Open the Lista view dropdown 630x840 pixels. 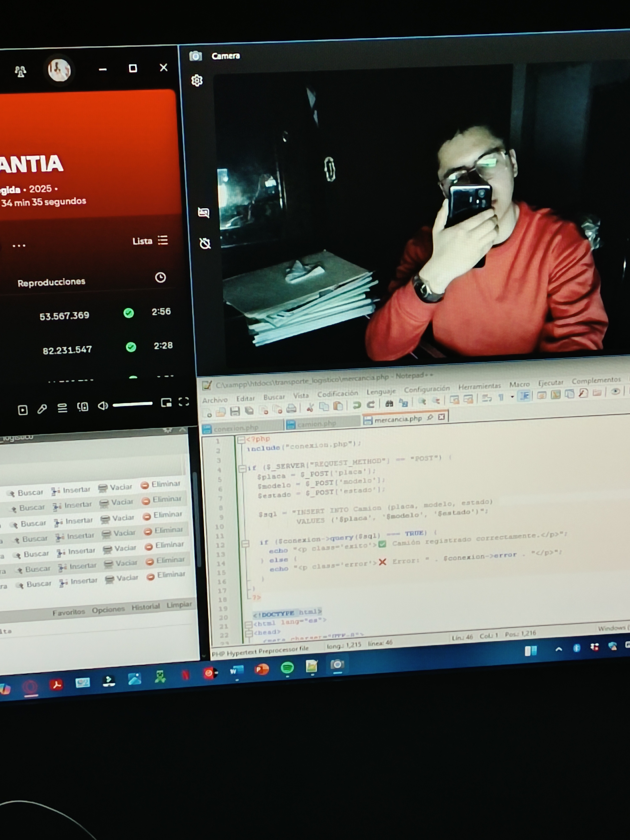[150, 241]
